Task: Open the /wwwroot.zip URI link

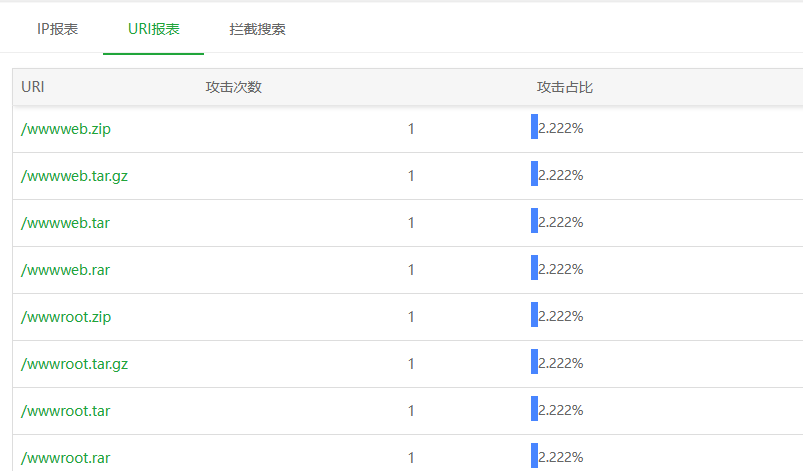Action: pyautogui.click(x=66, y=317)
